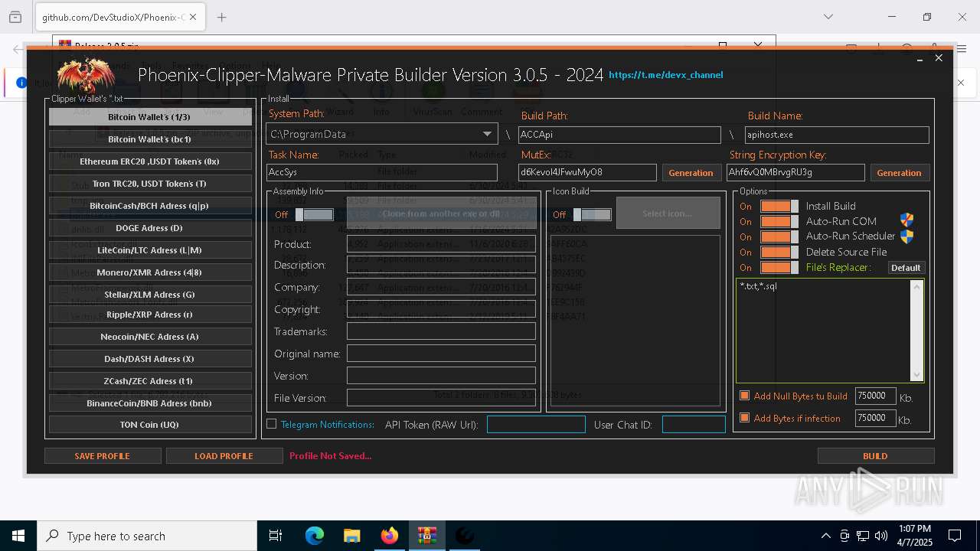Open the volume control in tray
This screenshot has width=980, height=551.
click(881, 536)
